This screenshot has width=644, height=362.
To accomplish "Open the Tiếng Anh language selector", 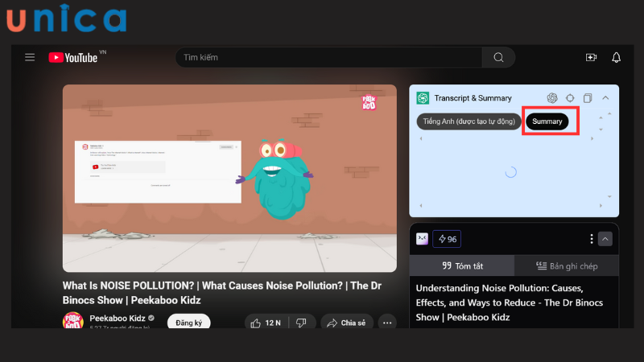I will (469, 121).
